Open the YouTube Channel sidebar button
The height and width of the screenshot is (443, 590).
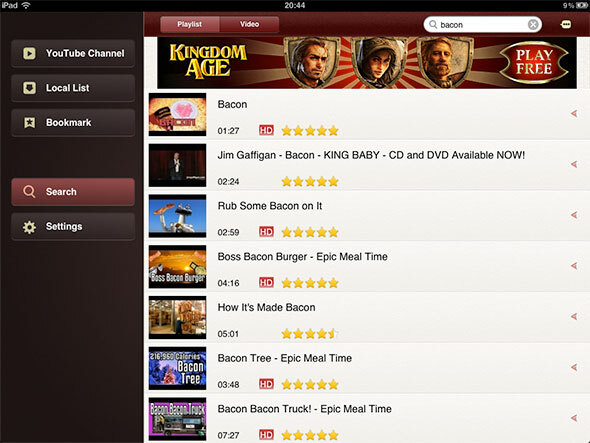[73, 53]
